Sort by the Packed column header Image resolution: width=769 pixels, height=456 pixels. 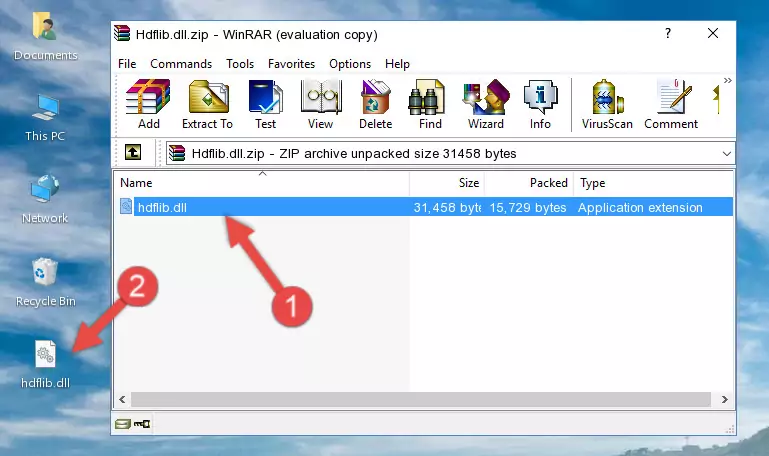pos(529,183)
